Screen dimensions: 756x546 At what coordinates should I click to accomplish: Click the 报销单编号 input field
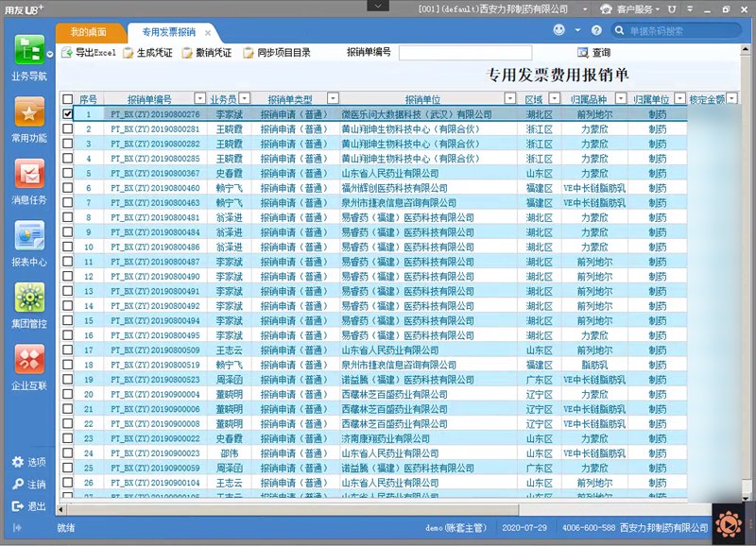(x=465, y=53)
